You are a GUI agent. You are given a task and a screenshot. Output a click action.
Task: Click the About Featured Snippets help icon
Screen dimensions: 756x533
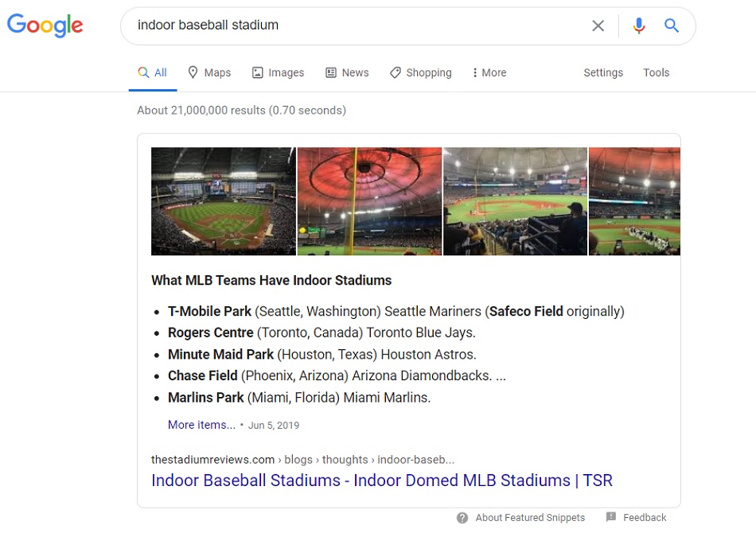(x=462, y=518)
